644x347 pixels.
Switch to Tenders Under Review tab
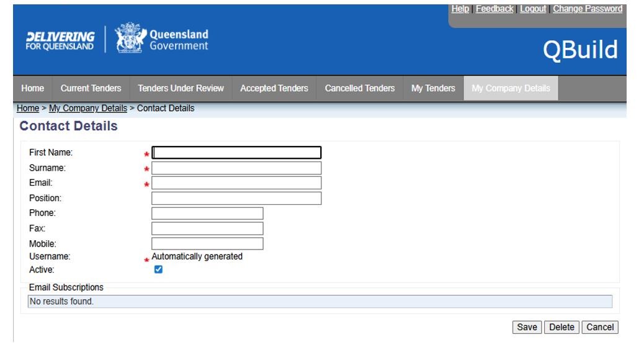pos(181,88)
